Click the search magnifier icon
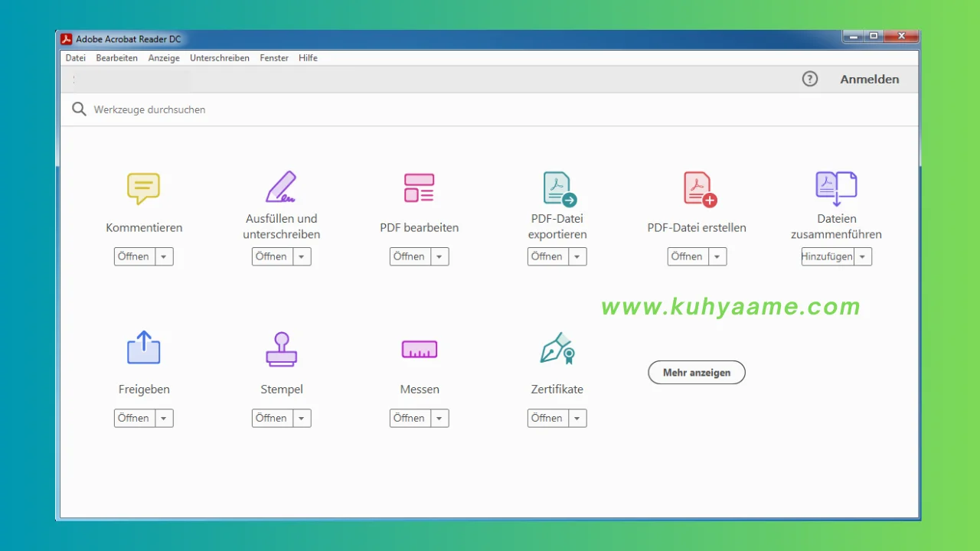Viewport: 980px width, 551px height. [79, 109]
